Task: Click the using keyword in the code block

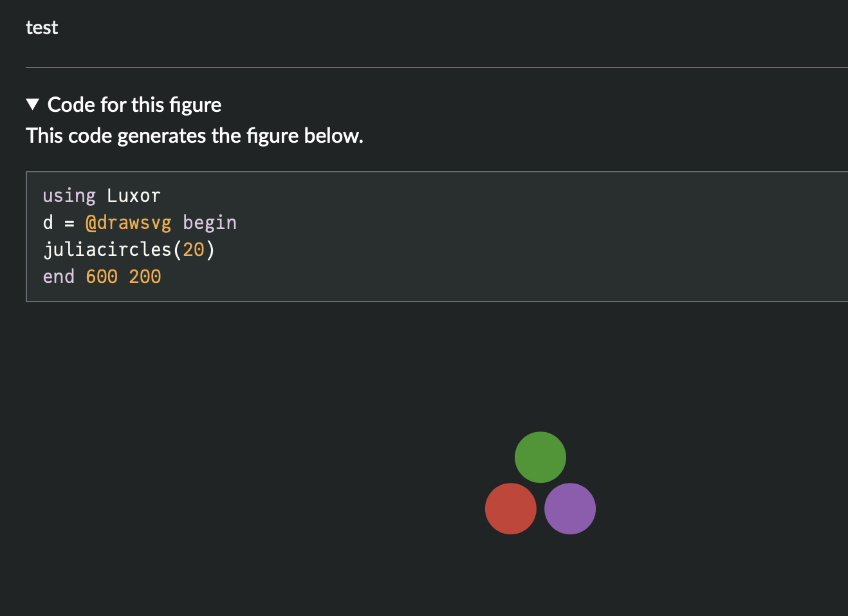Action: (x=68, y=195)
